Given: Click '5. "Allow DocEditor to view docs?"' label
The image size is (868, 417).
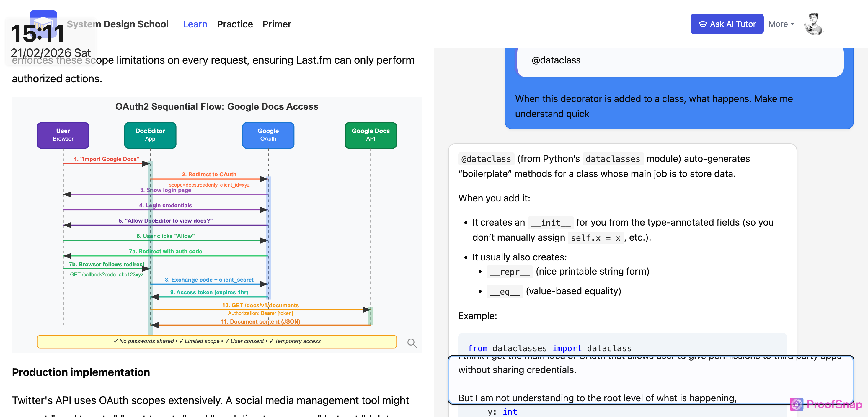Looking at the screenshot, I should coord(165,221).
